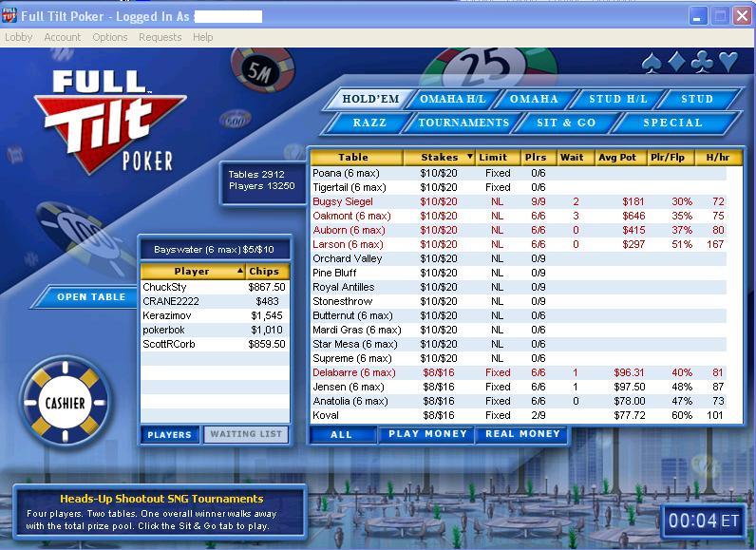
Task: Click the diamond suit icon
Action: pos(676,62)
